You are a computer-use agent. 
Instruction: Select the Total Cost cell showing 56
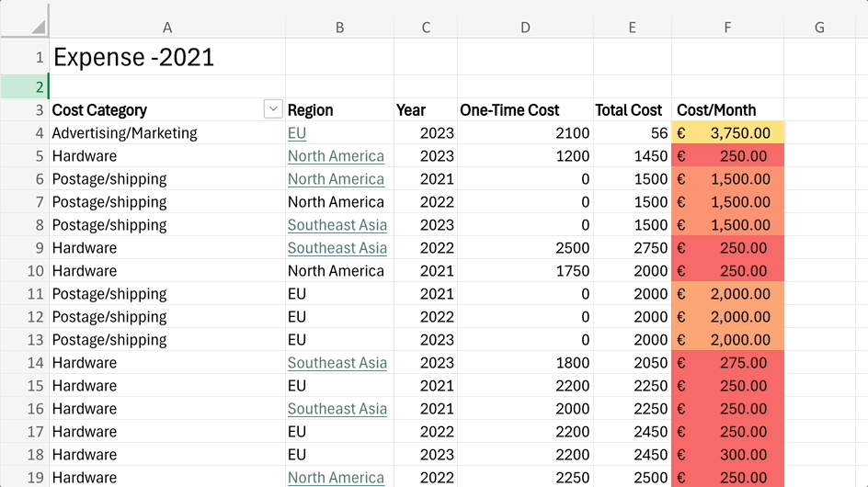tap(633, 133)
